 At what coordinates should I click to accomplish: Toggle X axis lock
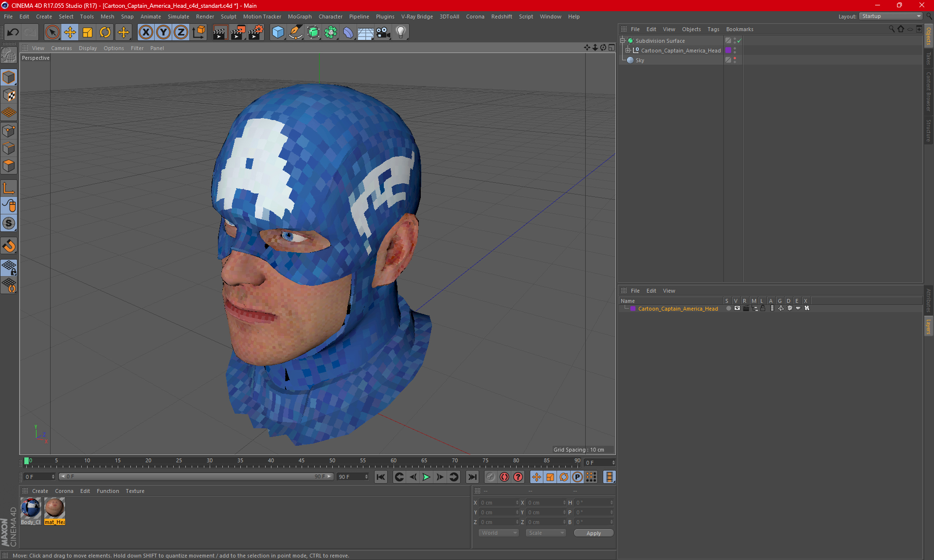click(x=145, y=33)
